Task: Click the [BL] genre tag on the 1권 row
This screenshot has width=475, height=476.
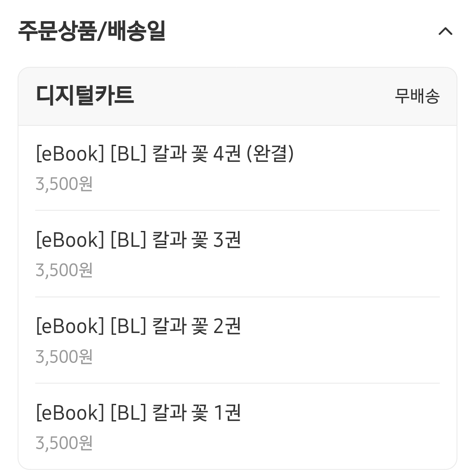Action: (129, 413)
